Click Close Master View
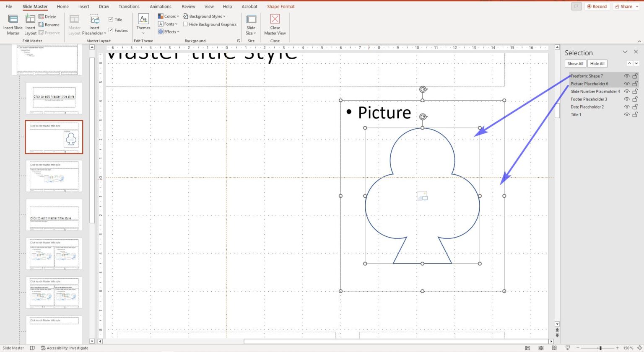This screenshot has width=644, height=352. (x=275, y=25)
